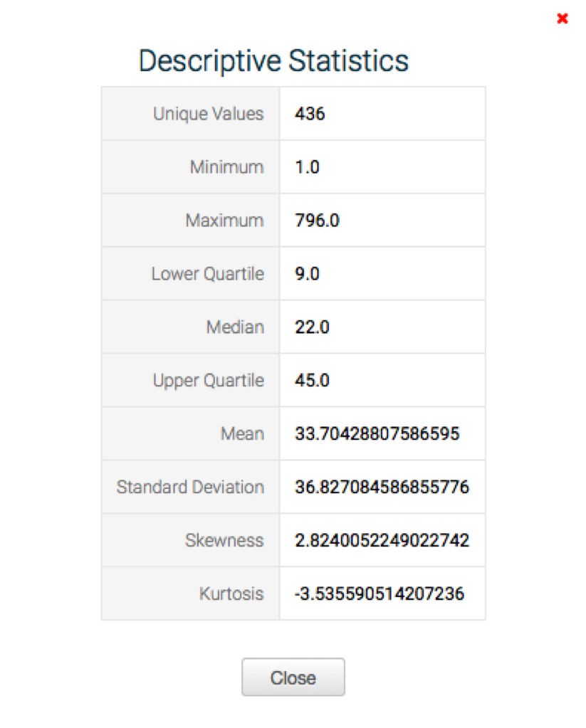The width and height of the screenshot is (586, 728).
Task: Click the Upper Quartile label
Action: pyautogui.click(x=208, y=380)
